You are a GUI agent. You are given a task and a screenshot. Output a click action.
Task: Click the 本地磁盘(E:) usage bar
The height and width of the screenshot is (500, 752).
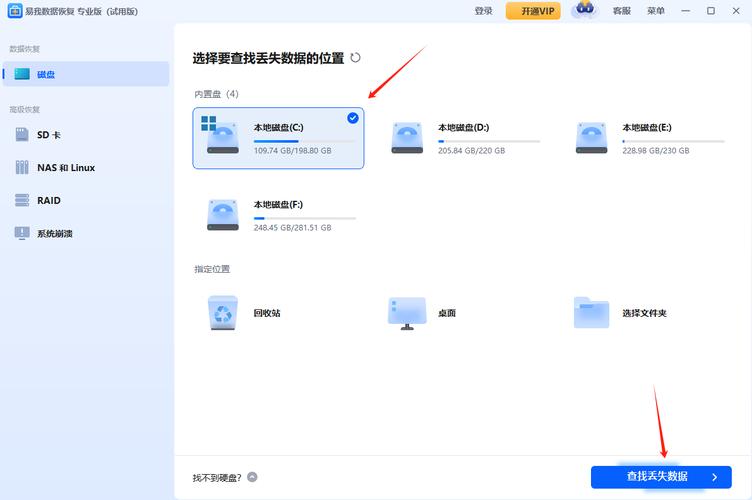point(673,141)
